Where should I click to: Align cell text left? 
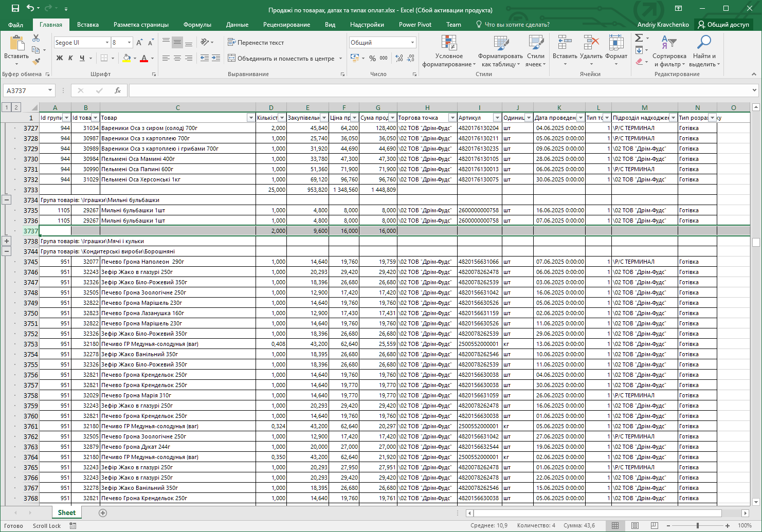point(166,58)
